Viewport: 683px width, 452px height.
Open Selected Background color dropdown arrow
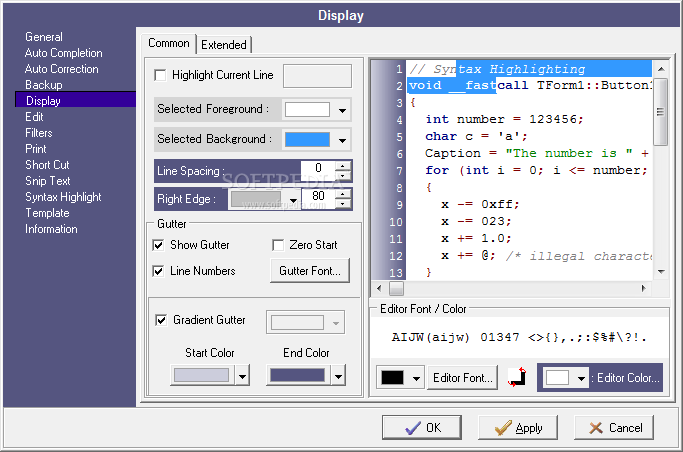coord(342,140)
